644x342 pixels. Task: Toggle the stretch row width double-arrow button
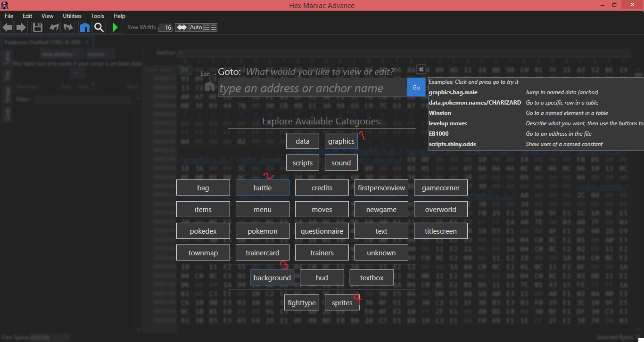point(182,27)
